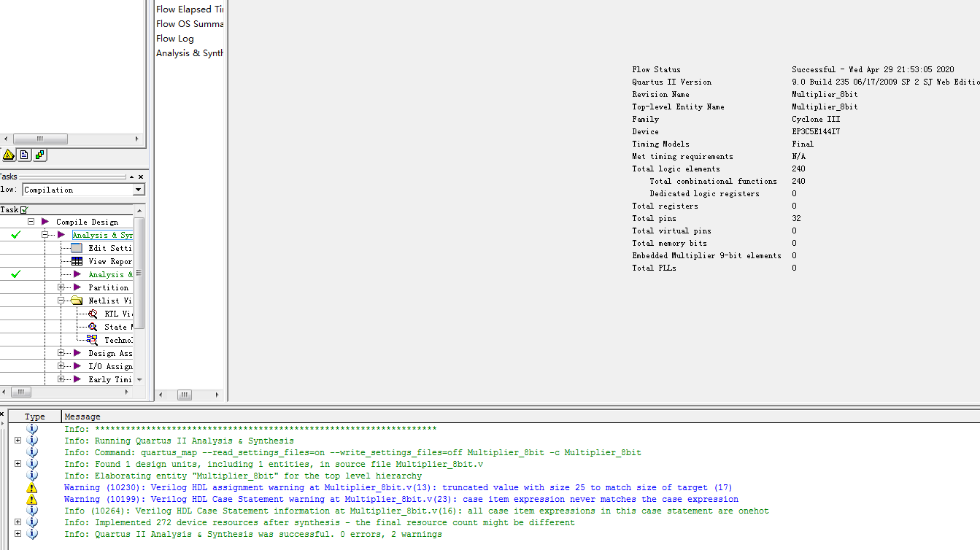Select Flow Elapsed Time in report tree
The width and height of the screenshot is (980, 550).
(x=190, y=9)
